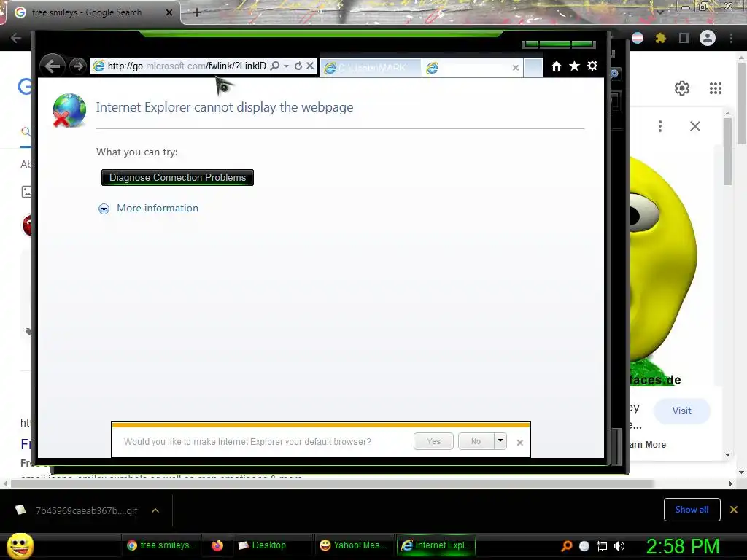Screen dimensions: 747x560
Task: Click the More information link text
Action: (x=158, y=208)
